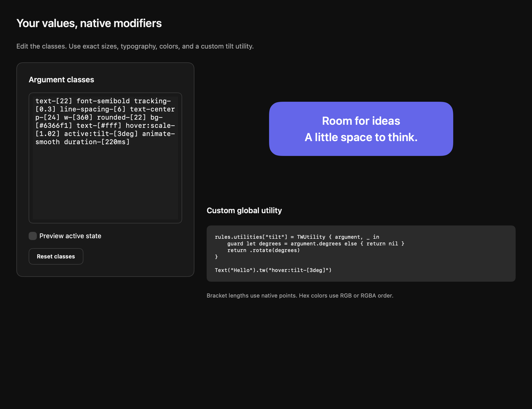Click inside the Argument classes text editor
532x409 pixels.
105,158
